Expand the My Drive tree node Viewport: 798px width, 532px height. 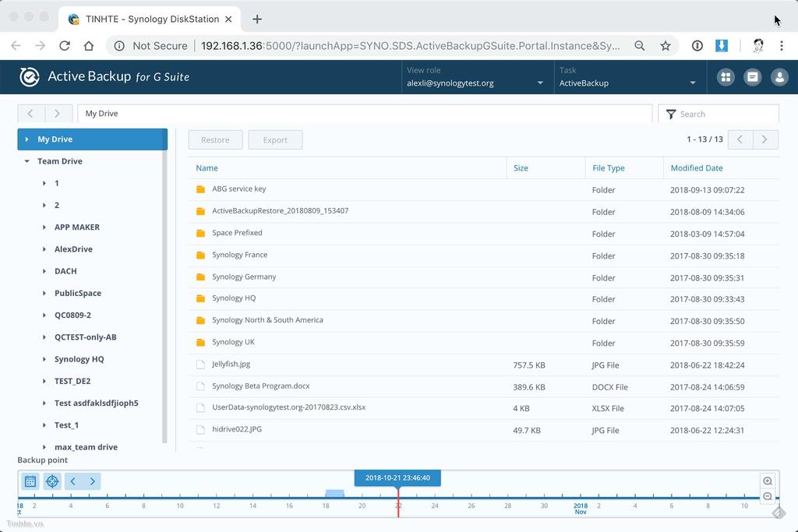[x=27, y=139]
